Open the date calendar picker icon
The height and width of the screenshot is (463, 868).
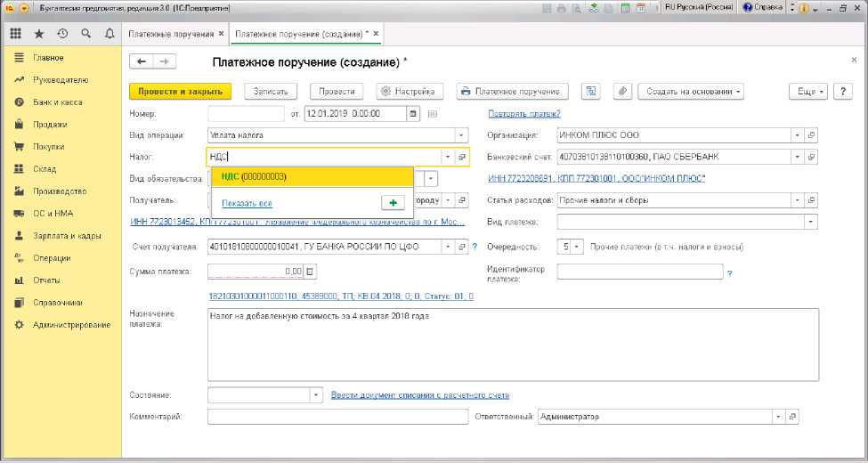[412, 114]
